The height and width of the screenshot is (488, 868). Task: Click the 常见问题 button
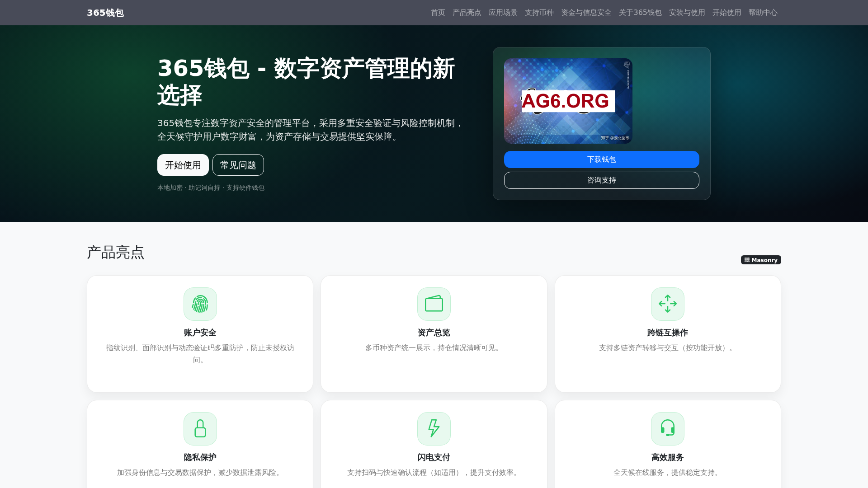[x=238, y=165]
